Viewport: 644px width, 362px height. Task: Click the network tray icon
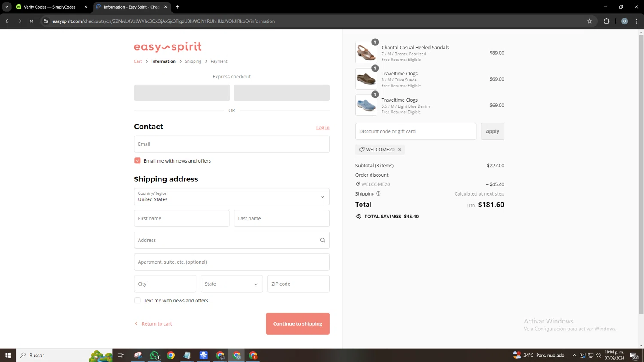pyautogui.click(x=591, y=355)
